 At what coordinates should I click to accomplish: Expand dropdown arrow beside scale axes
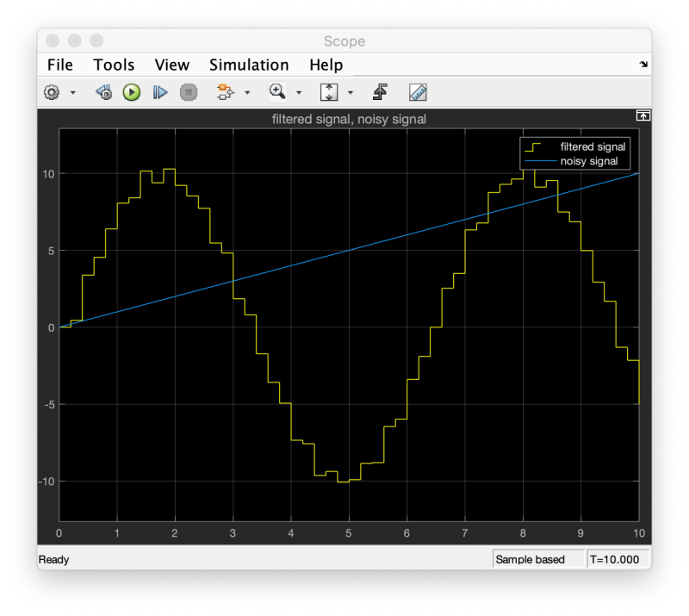point(351,93)
